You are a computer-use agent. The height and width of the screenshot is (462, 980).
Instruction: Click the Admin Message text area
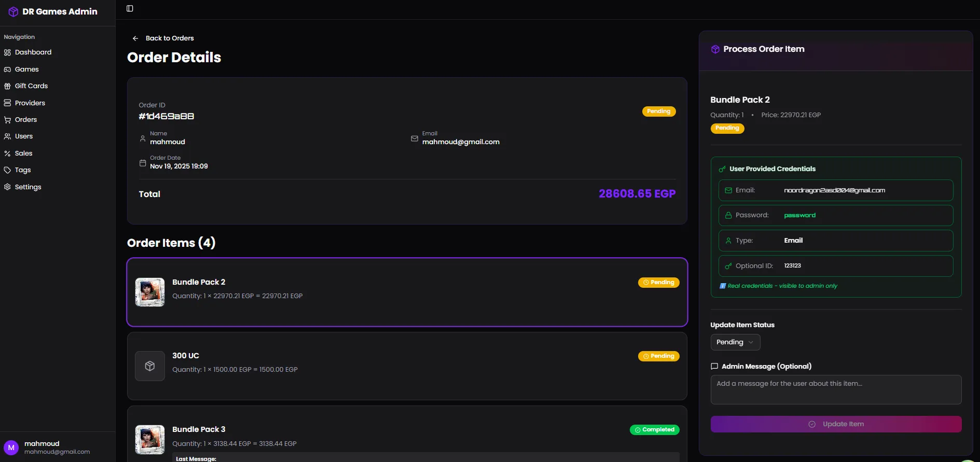pyautogui.click(x=835, y=389)
